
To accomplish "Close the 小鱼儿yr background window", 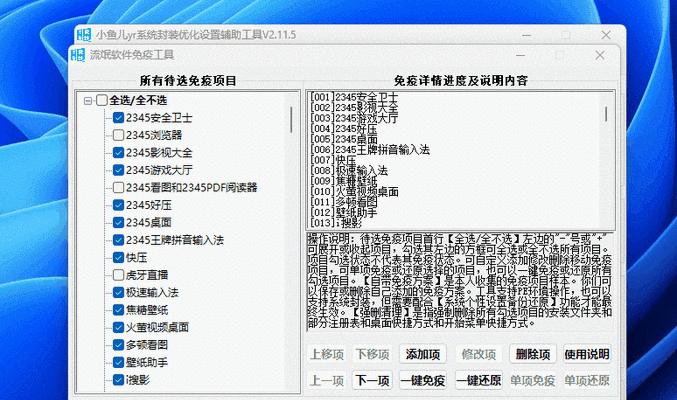I will point(606,35).
